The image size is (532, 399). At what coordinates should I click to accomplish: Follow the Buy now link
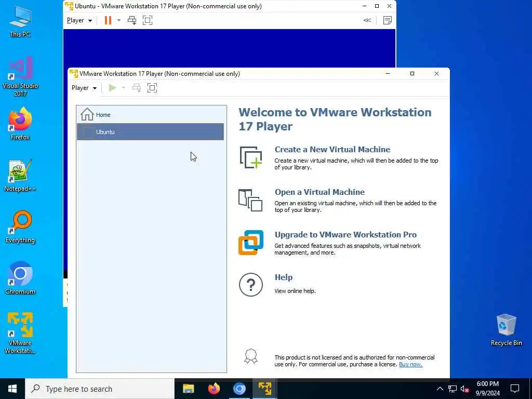(410, 364)
